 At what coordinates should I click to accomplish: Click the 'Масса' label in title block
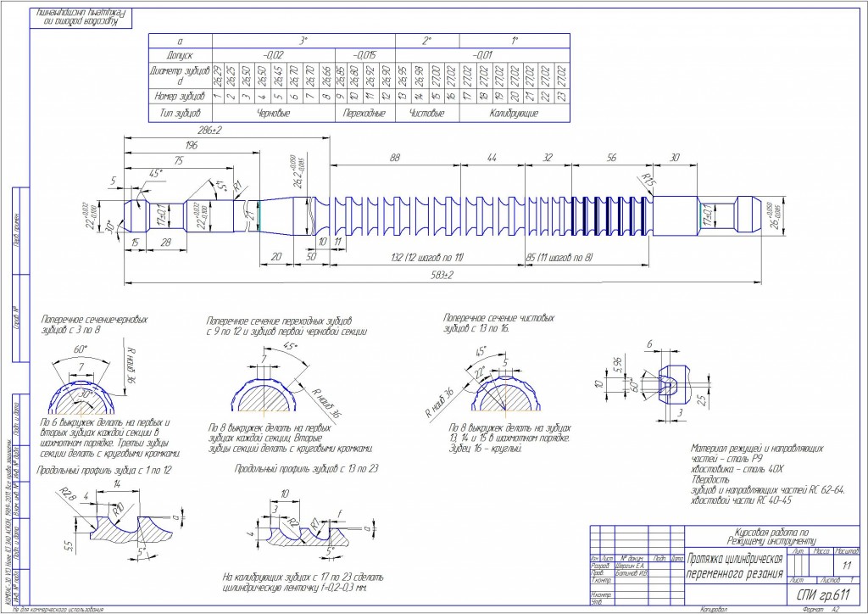pos(821,552)
